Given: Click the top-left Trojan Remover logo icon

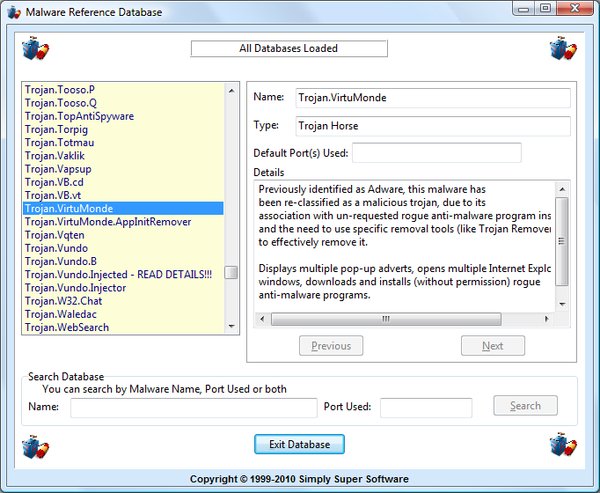Looking at the screenshot, I should point(36,49).
